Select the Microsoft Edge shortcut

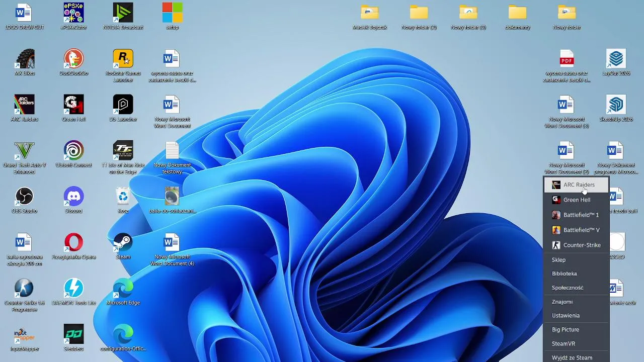[123, 292]
